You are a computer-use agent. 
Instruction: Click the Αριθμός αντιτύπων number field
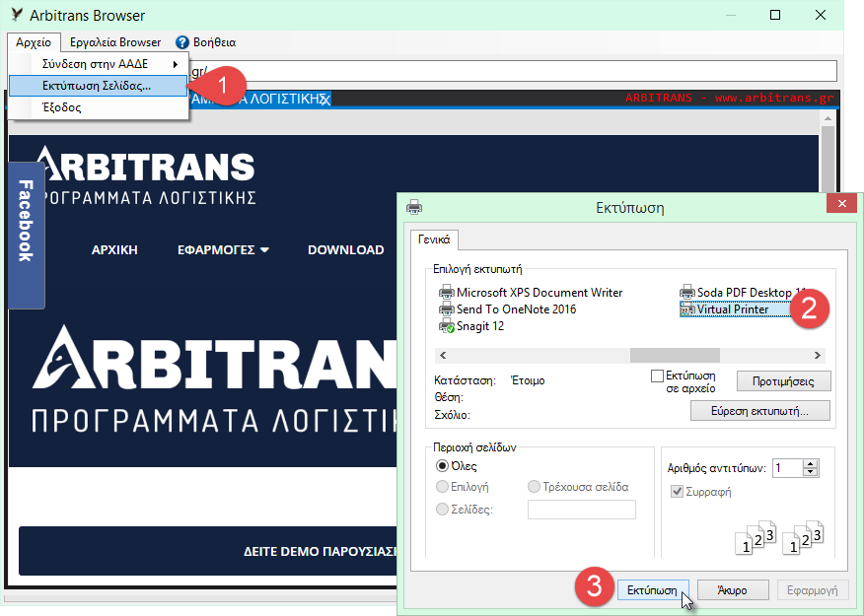[788, 468]
